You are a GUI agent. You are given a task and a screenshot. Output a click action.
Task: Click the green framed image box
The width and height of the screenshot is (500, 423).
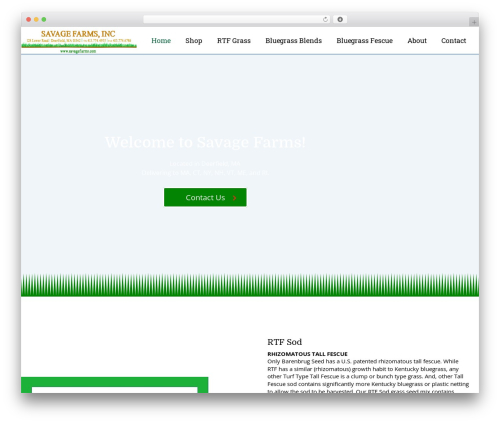115,385
